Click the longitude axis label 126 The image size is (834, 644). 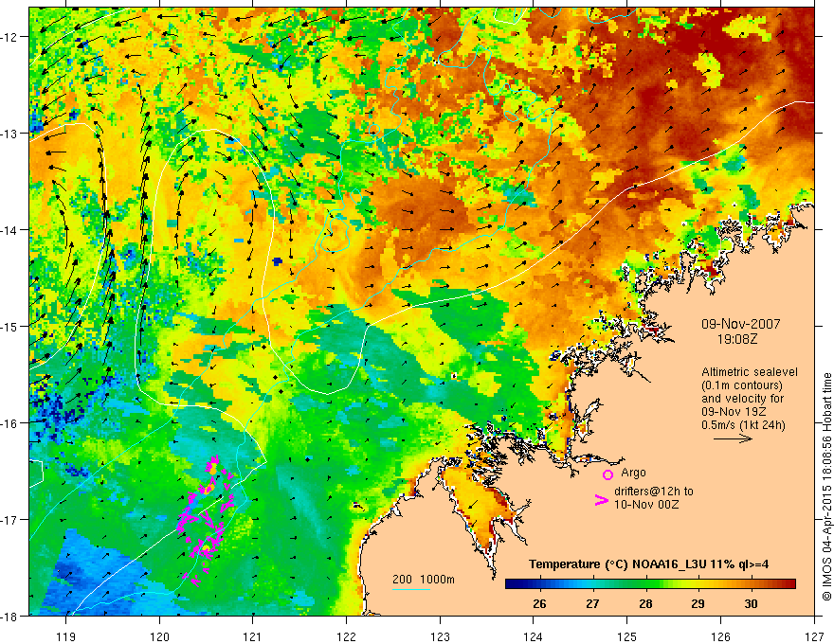click(720, 636)
